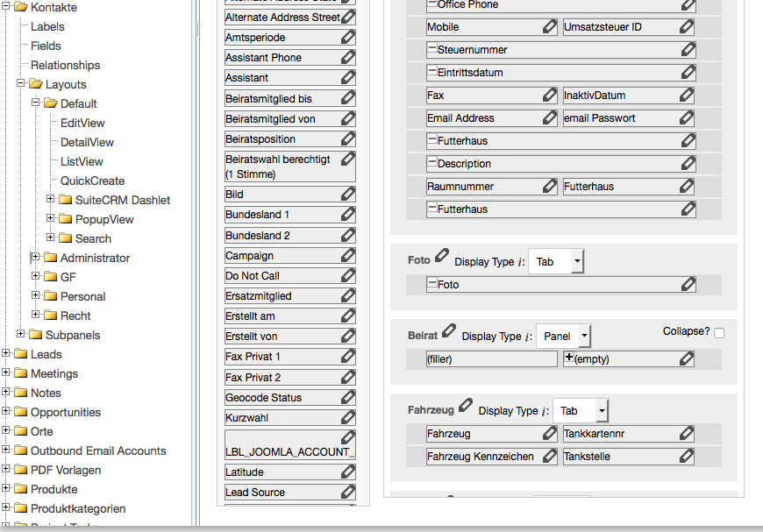This screenshot has width=763, height=532.
Task: Click pencil icon beside Campaign field
Action: [348, 255]
